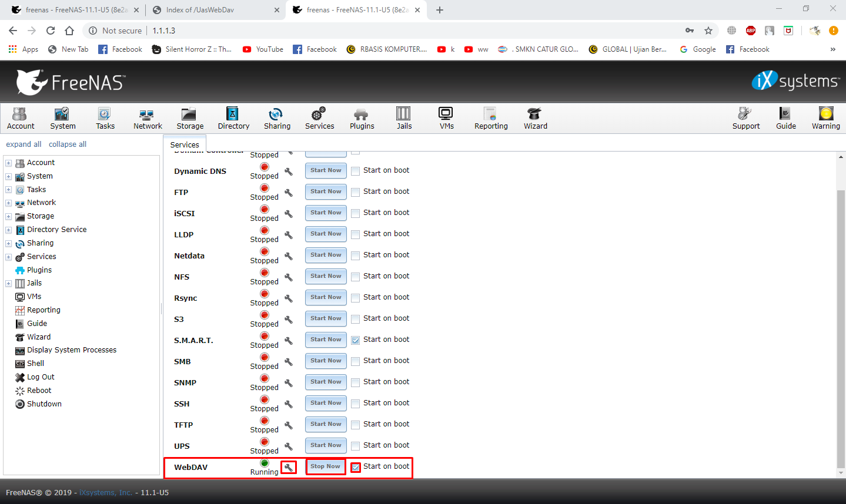This screenshot has width=846, height=504.
Task: Open iSCSI settings wrench icon
Action: tap(289, 214)
